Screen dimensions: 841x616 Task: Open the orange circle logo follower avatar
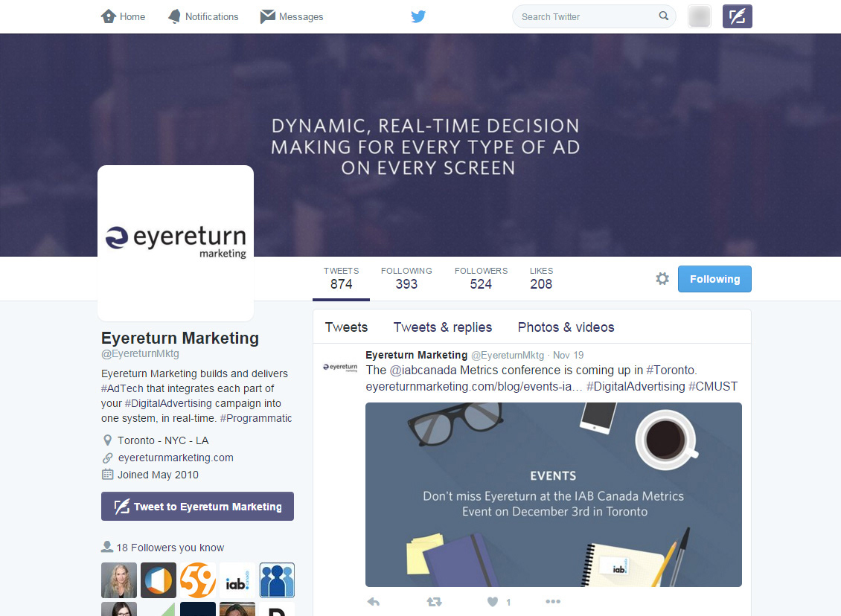[x=159, y=580]
